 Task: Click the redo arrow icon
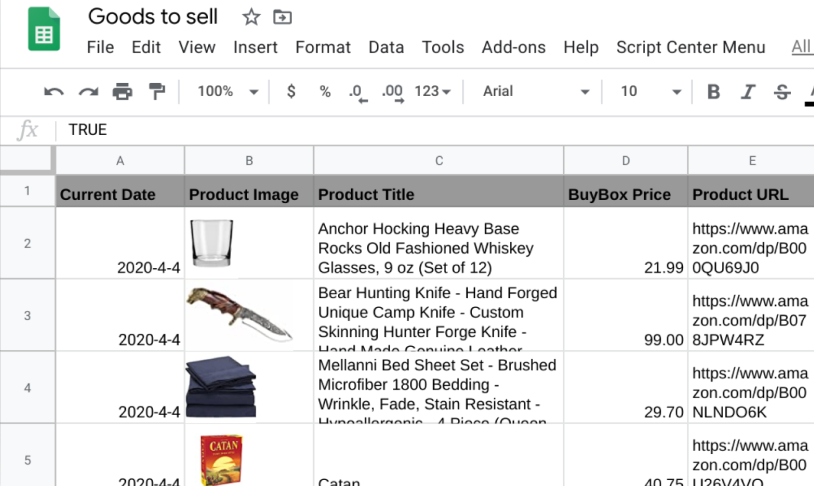[88, 92]
